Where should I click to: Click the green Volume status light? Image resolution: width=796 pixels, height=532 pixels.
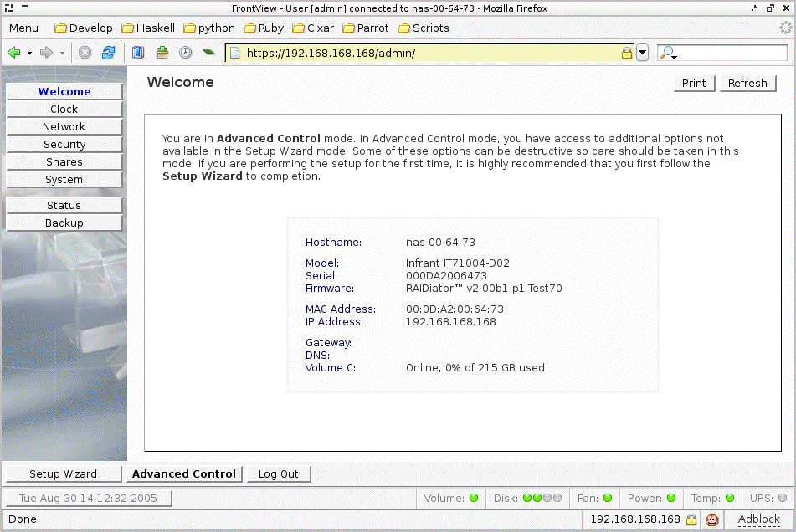pyautogui.click(x=474, y=498)
